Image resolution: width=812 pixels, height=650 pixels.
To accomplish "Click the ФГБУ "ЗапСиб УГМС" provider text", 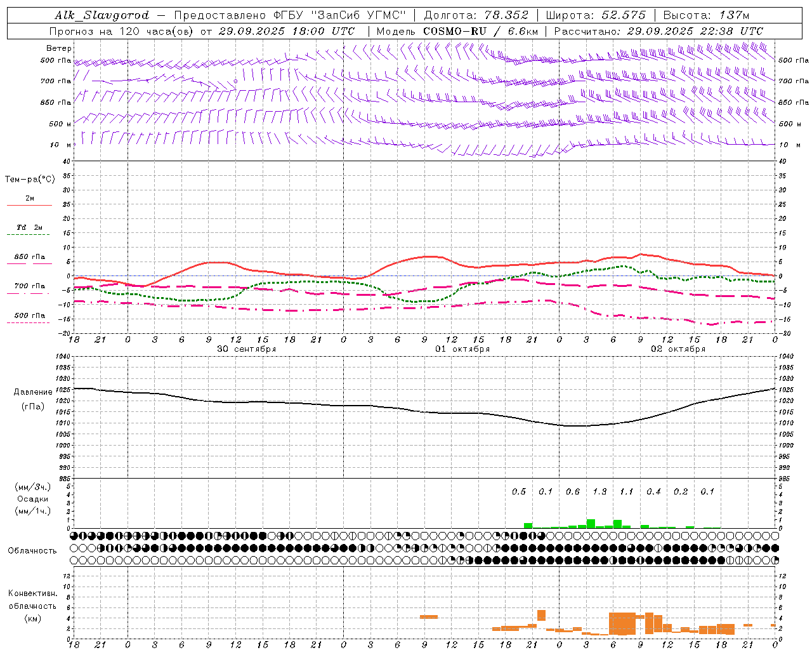I will coord(340,15).
